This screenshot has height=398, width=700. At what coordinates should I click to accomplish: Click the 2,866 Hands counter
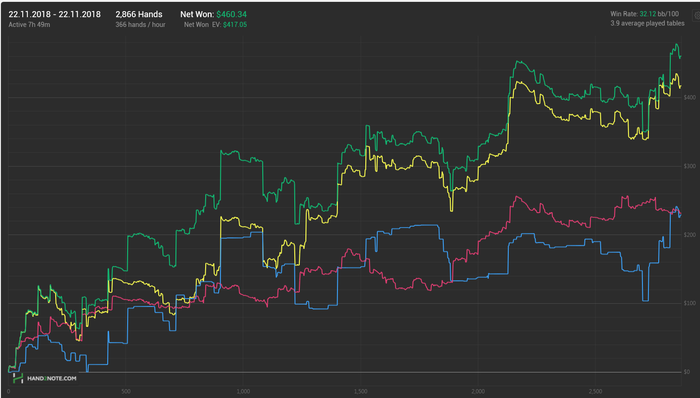tap(139, 14)
